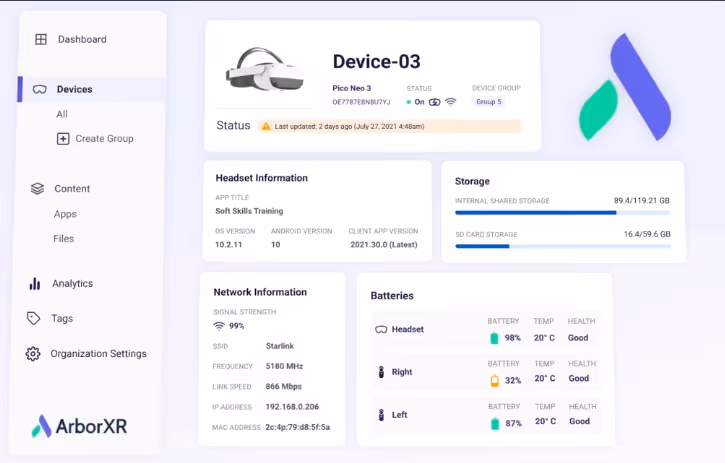The width and height of the screenshot is (725, 463).
Task: Open Apps under Content
Action: [x=65, y=214]
